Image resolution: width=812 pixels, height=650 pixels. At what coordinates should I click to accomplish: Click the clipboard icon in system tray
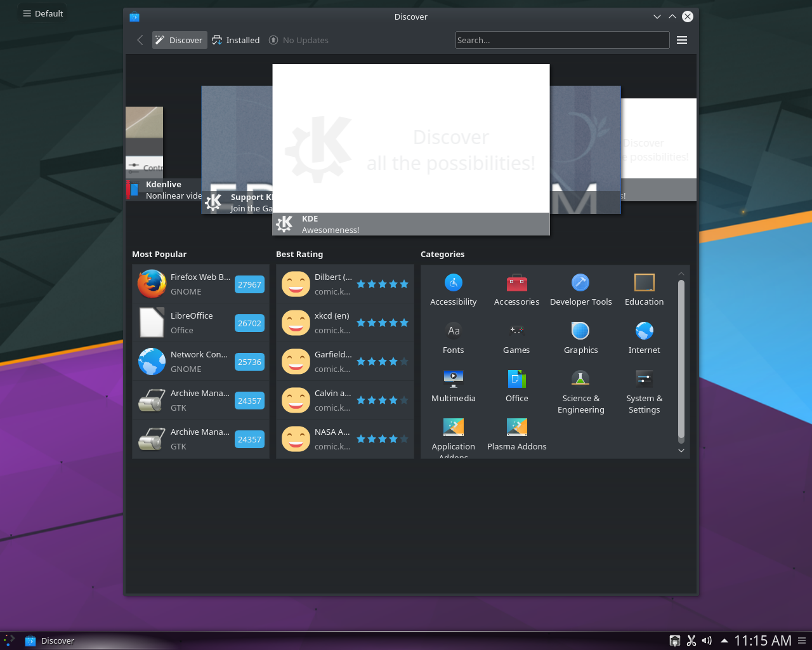[691, 641]
